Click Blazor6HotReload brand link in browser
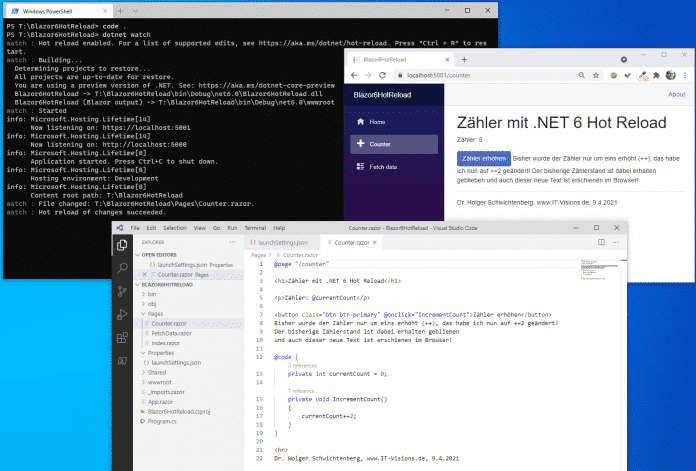The width and height of the screenshot is (696, 471). tap(382, 95)
